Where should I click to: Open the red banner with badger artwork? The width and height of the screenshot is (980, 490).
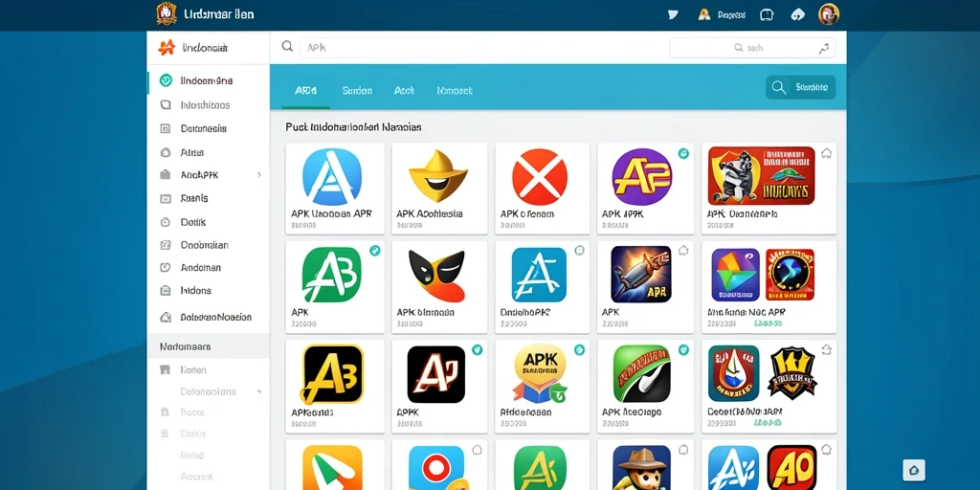click(x=761, y=176)
